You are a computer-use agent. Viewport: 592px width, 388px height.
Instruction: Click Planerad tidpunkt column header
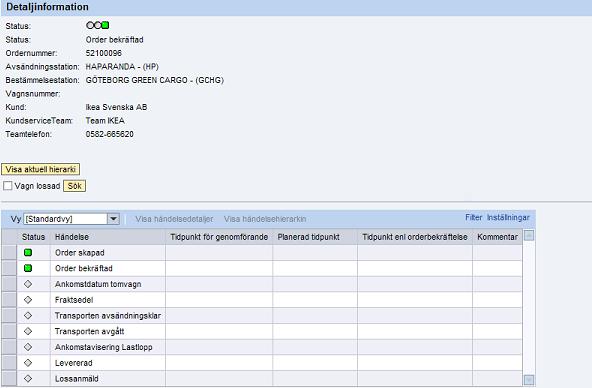[x=315, y=237]
